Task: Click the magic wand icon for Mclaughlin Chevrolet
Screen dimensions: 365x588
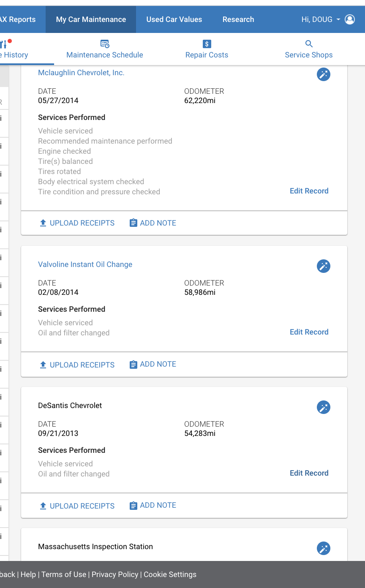Action: [324, 74]
